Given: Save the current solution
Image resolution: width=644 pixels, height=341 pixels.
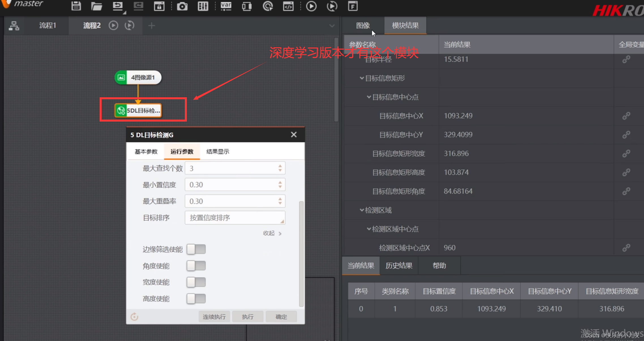Looking at the screenshot, I should pos(76,6).
